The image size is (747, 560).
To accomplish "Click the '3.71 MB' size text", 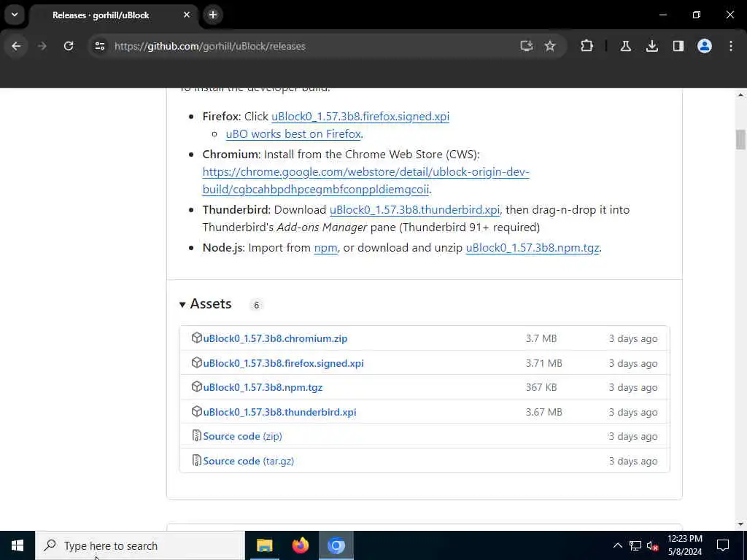I will point(543,363).
